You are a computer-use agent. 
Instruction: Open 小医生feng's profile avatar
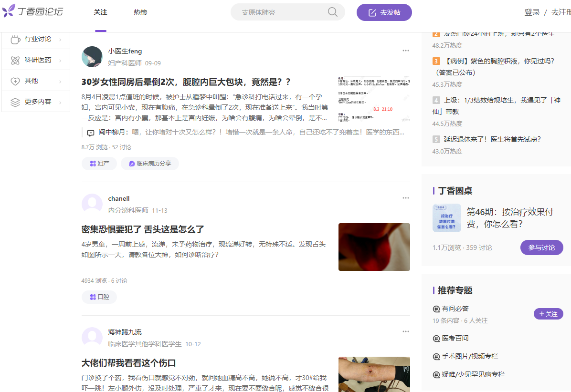pos(92,57)
